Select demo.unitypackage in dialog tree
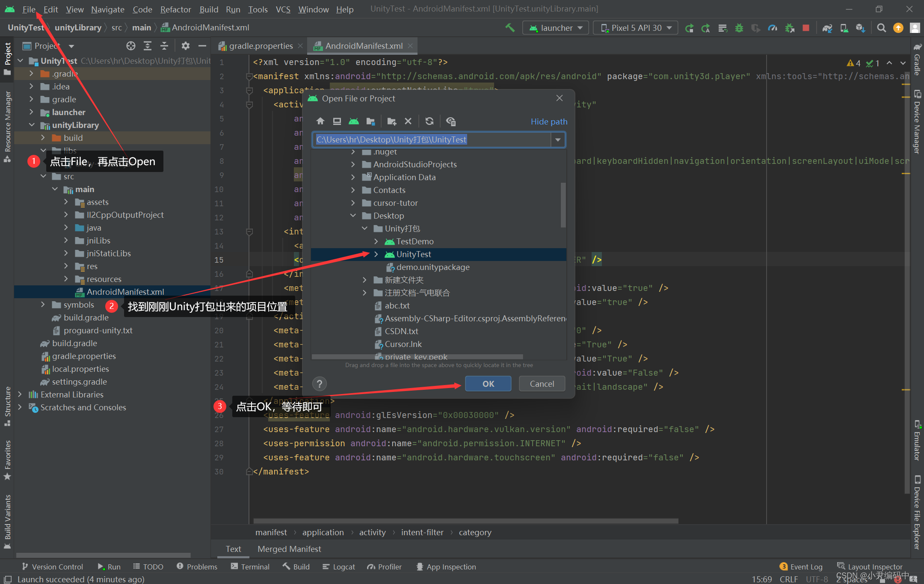This screenshot has height=584, width=924. click(432, 267)
